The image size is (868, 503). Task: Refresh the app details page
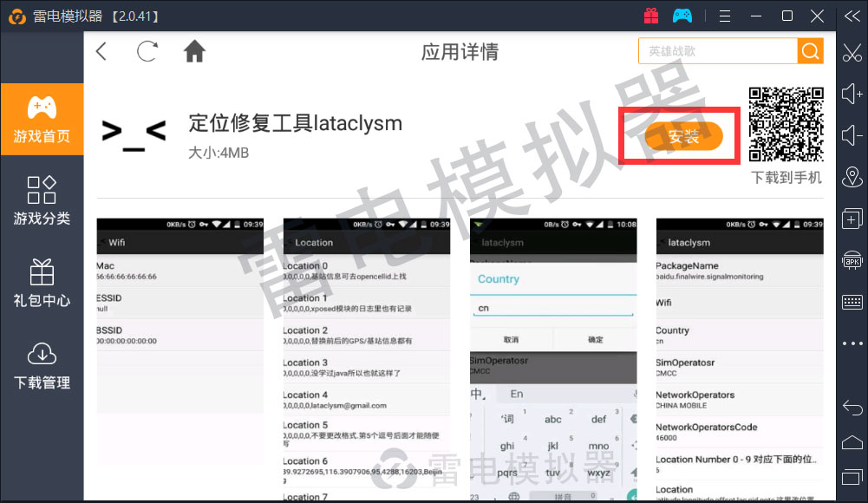pos(147,51)
